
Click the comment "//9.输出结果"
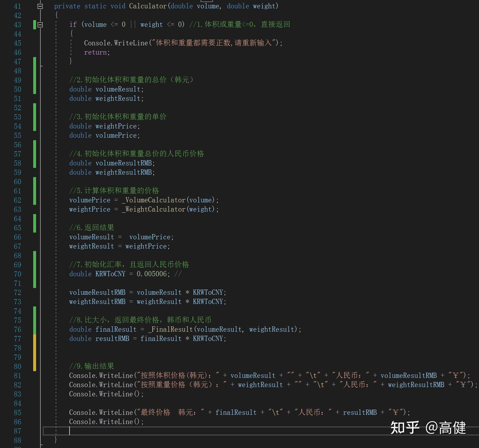(92, 366)
